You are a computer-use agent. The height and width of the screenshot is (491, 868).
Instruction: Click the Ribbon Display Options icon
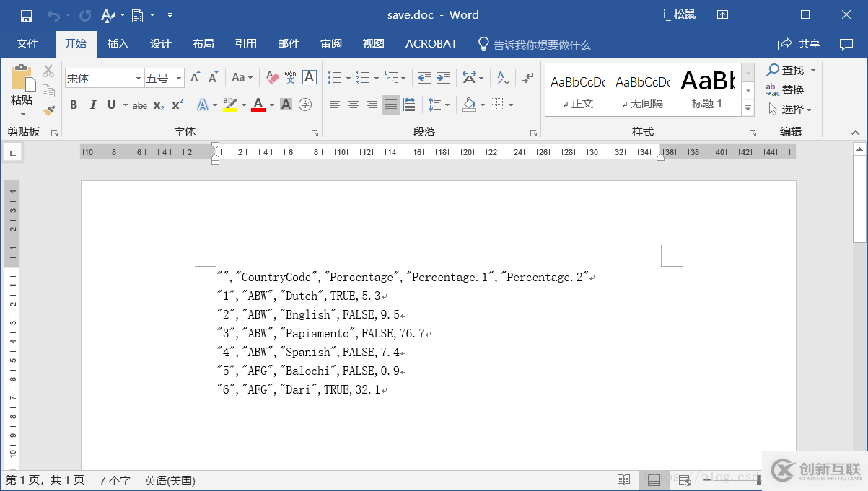coord(722,15)
